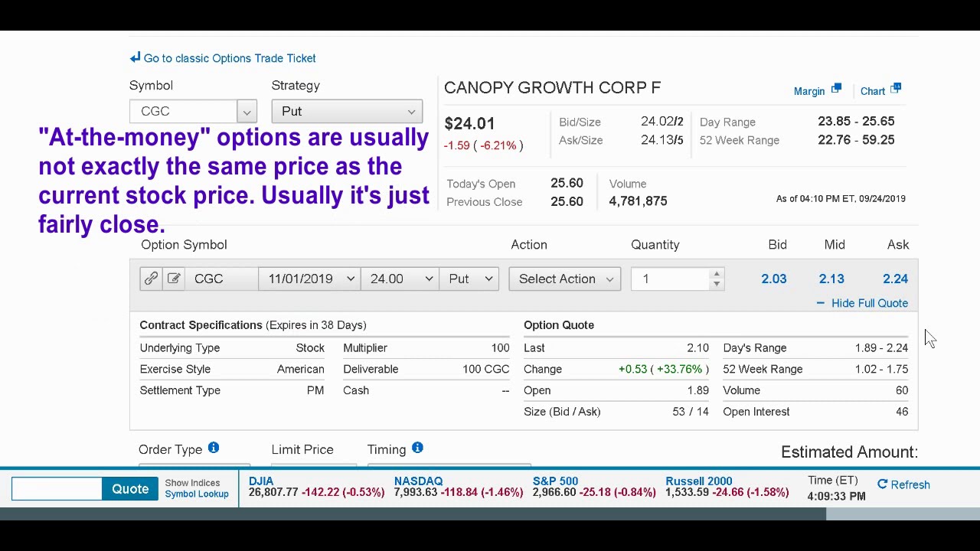Click the quote symbol search box

pos(57,488)
